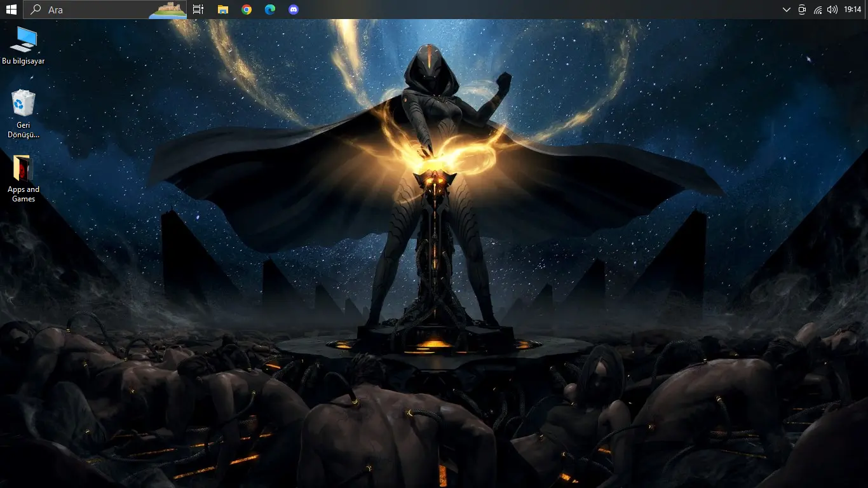
Task: Click the Meet Now camera tray icon
Action: pyautogui.click(x=802, y=10)
